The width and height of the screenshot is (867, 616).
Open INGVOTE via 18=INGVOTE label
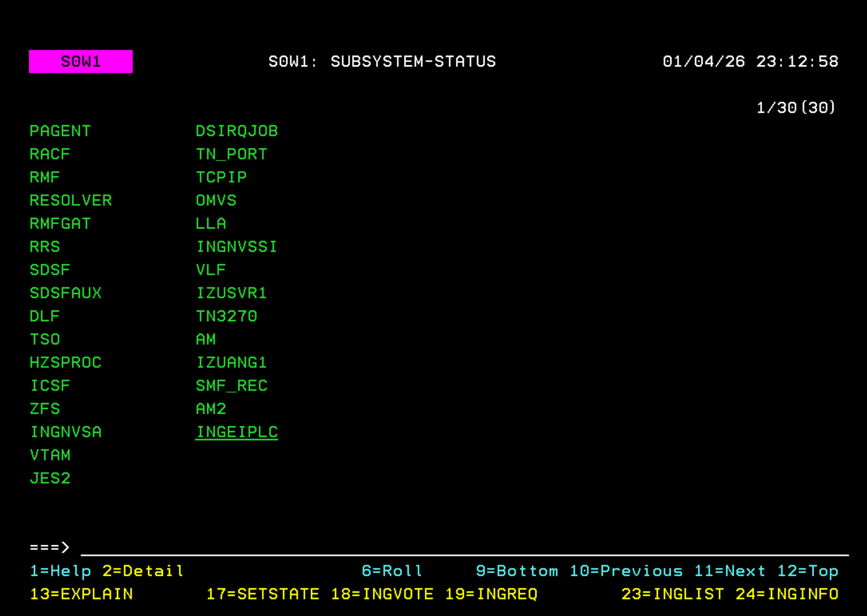tap(382, 594)
